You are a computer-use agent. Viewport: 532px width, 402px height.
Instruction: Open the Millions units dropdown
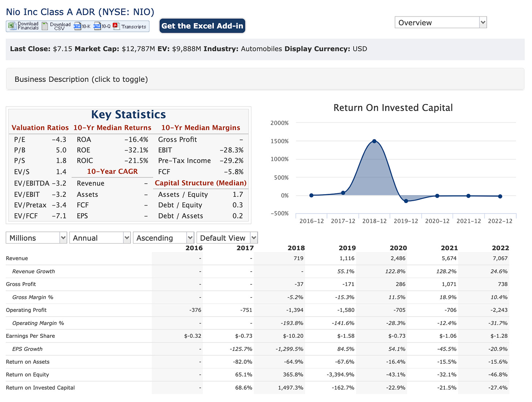tap(37, 238)
